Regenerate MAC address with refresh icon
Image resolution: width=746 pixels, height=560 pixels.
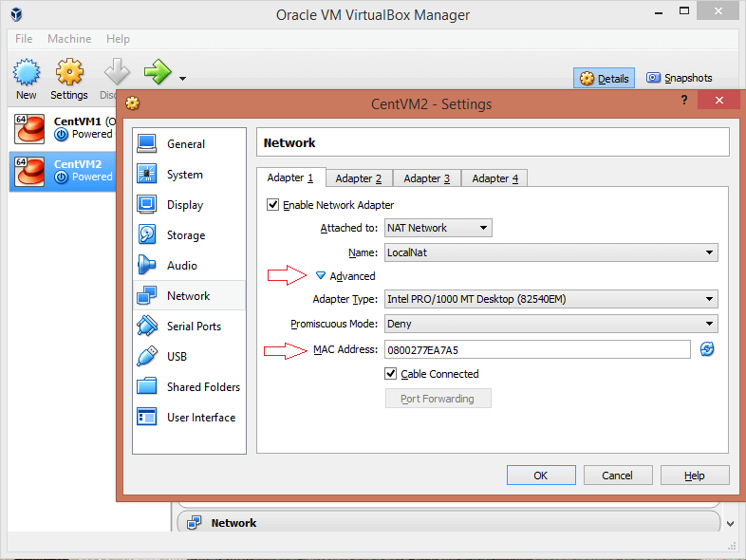tap(707, 349)
